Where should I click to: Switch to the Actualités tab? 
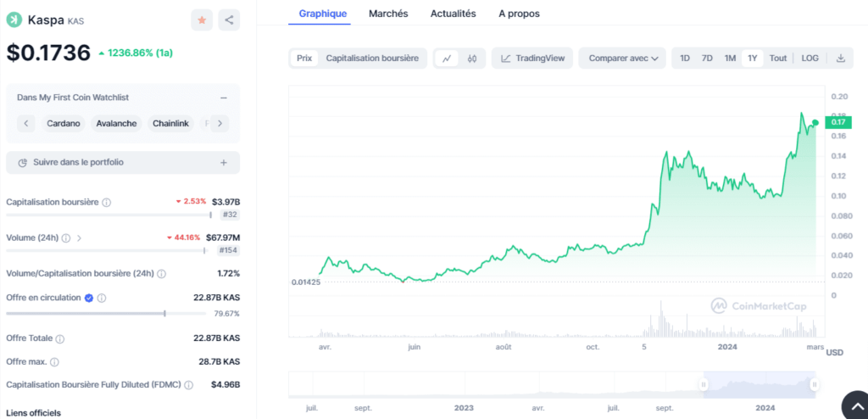tap(453, 14)
